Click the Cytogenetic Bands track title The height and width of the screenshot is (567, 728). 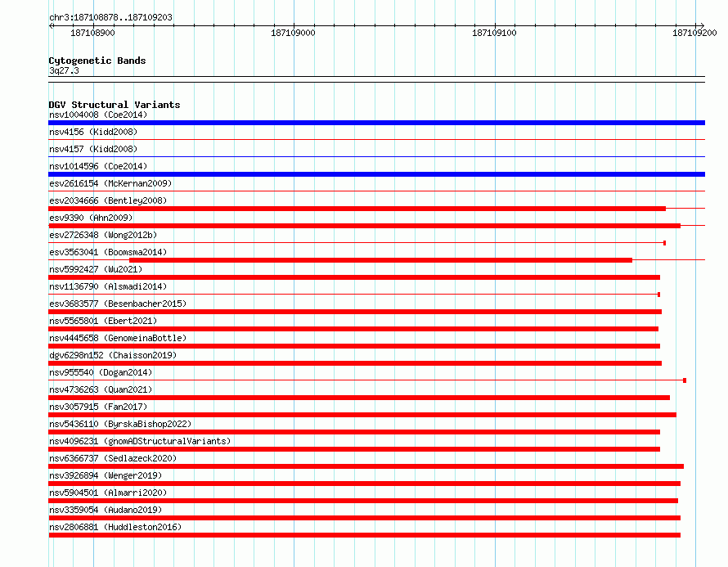click(x=97, y=61)
